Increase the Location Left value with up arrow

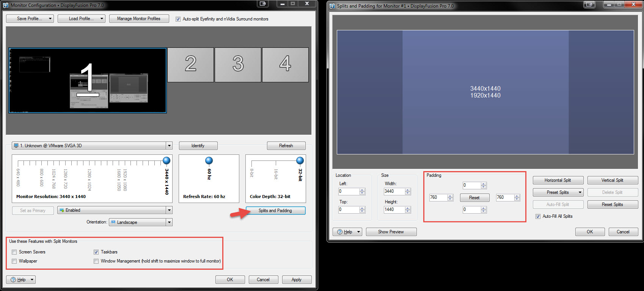(362, 190)
